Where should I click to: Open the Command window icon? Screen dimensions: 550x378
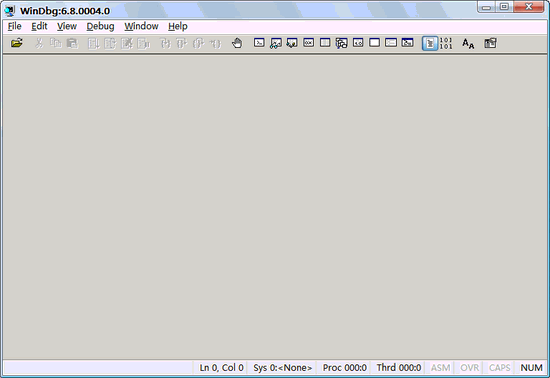point(259,43)
